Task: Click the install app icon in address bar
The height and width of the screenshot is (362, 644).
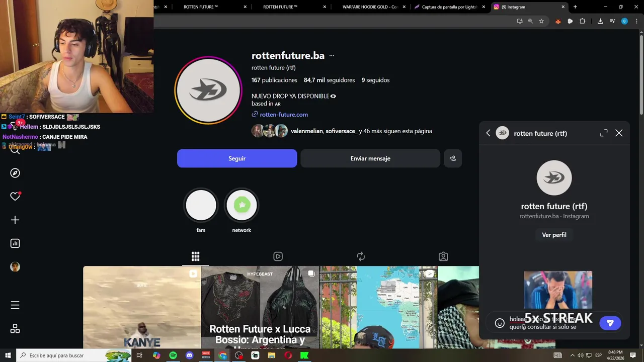Action: point(520,21)
